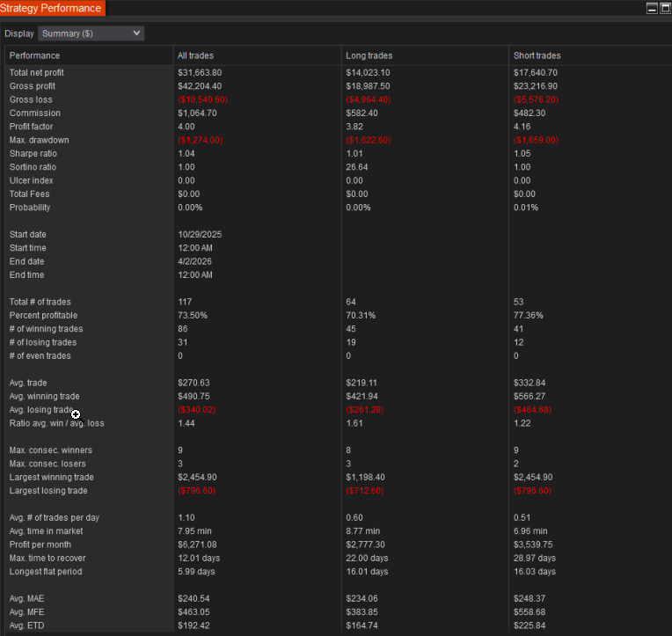
Task: Maximize the Strategy Performance panel
Action: tap(664, 8)
